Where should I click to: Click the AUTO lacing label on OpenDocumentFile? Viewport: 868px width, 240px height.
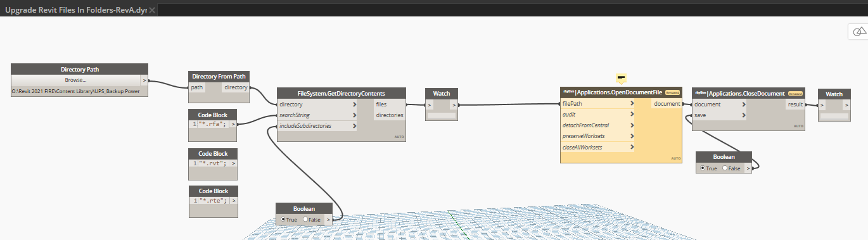click(676, 158)
